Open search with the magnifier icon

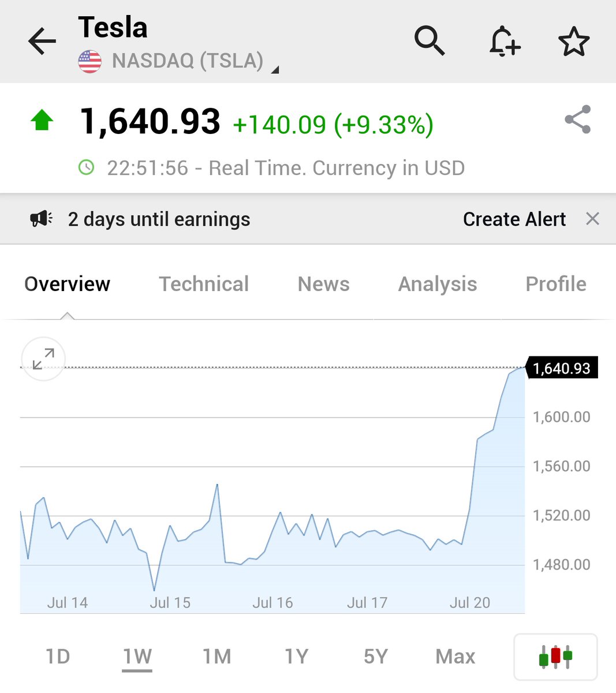coord(430,41)
